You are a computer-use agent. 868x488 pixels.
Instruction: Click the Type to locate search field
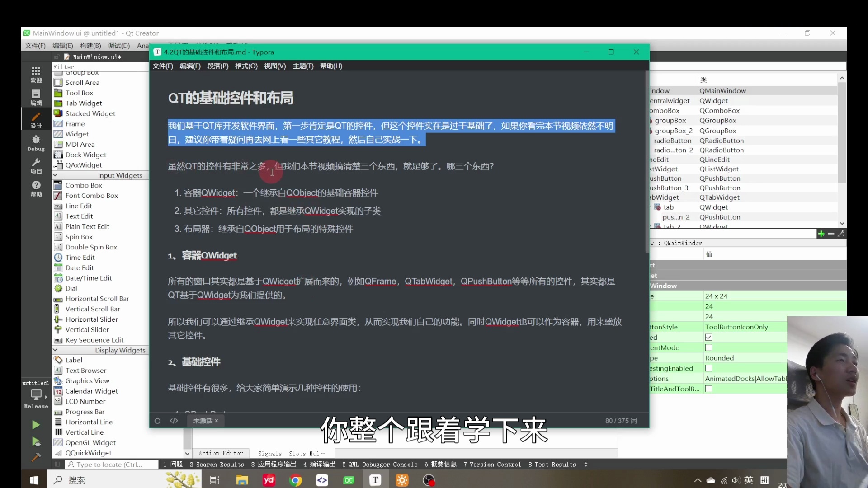[111, 464]
